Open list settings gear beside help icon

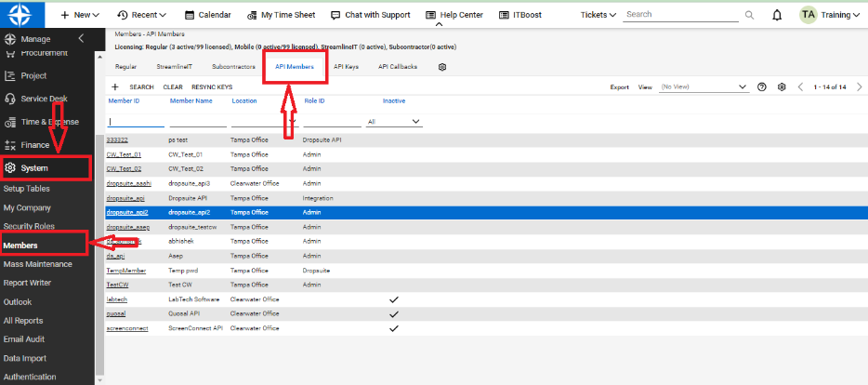(x=782, y=86)
